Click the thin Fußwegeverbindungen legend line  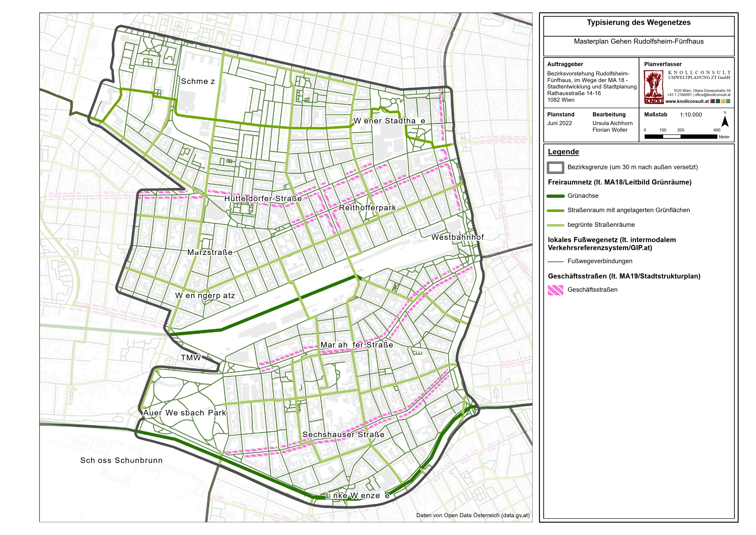tap(555, 262)
